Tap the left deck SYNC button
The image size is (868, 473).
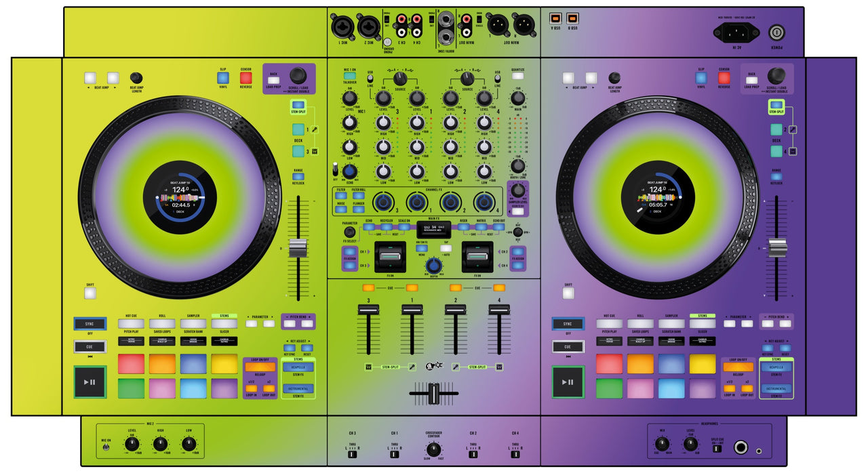(x=90, y=324)
